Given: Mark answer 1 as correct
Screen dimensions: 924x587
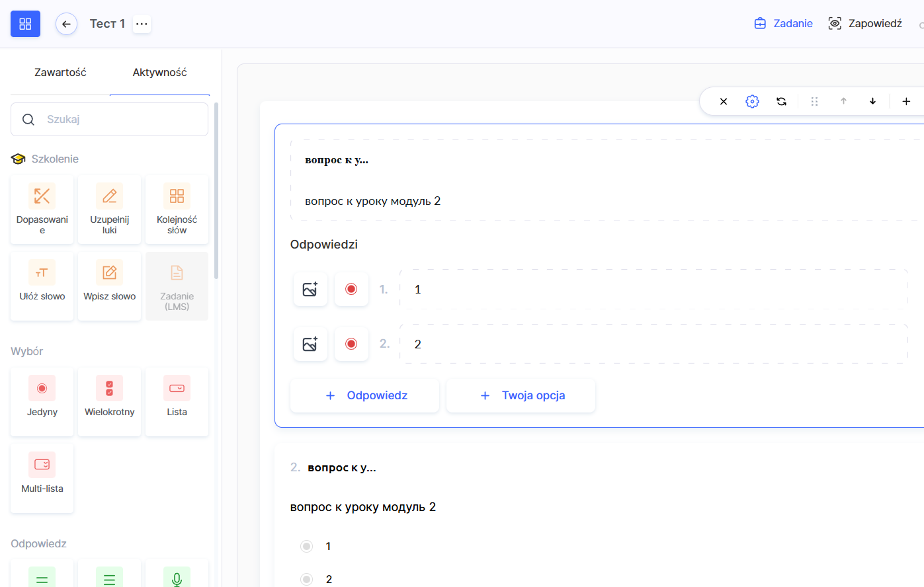Looking at the screenshot, I should [351, 289].
